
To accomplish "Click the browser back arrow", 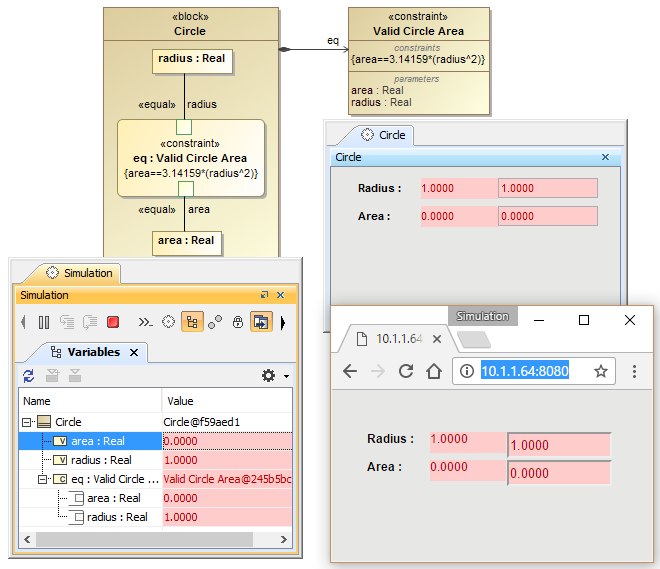I will pos(350,371).
